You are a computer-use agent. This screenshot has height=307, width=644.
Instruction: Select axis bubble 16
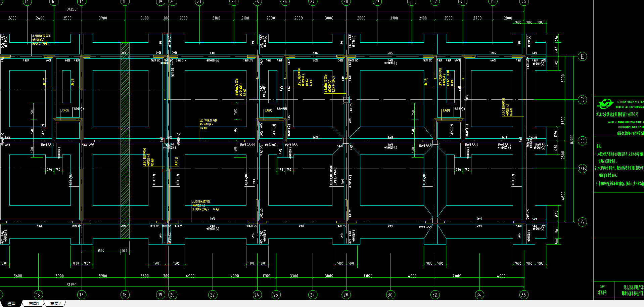tap(53, 2)
